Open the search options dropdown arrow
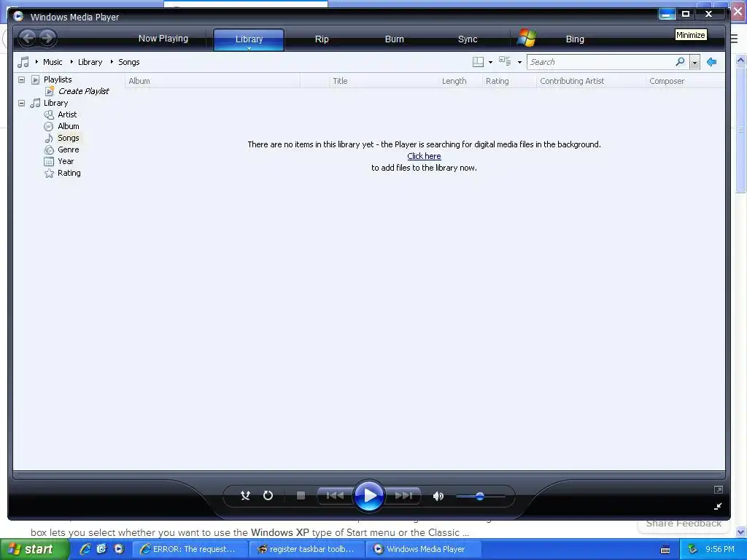Image resolution: width=747 pixels, height=560 pixels. pos(694,63)
